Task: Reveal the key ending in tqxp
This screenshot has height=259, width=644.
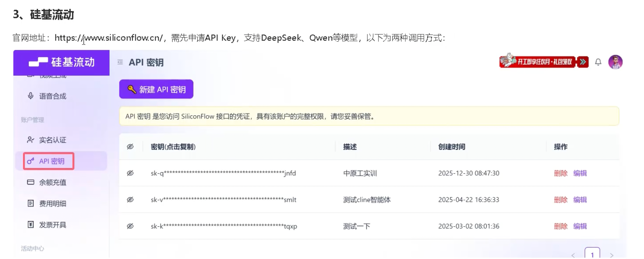Action: tap(130, 226)
